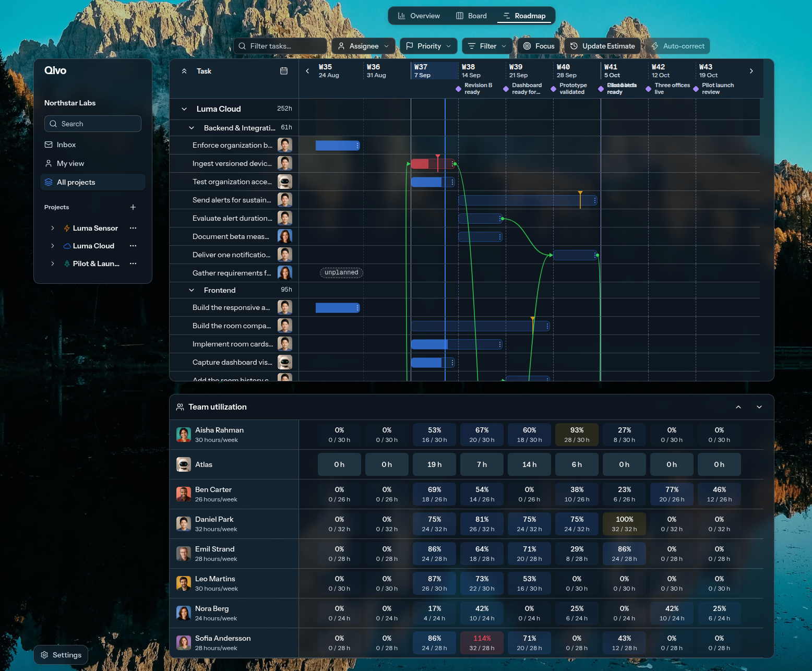Click the Inbox envelope icon
812x671 pixels.
click(49, 145)
